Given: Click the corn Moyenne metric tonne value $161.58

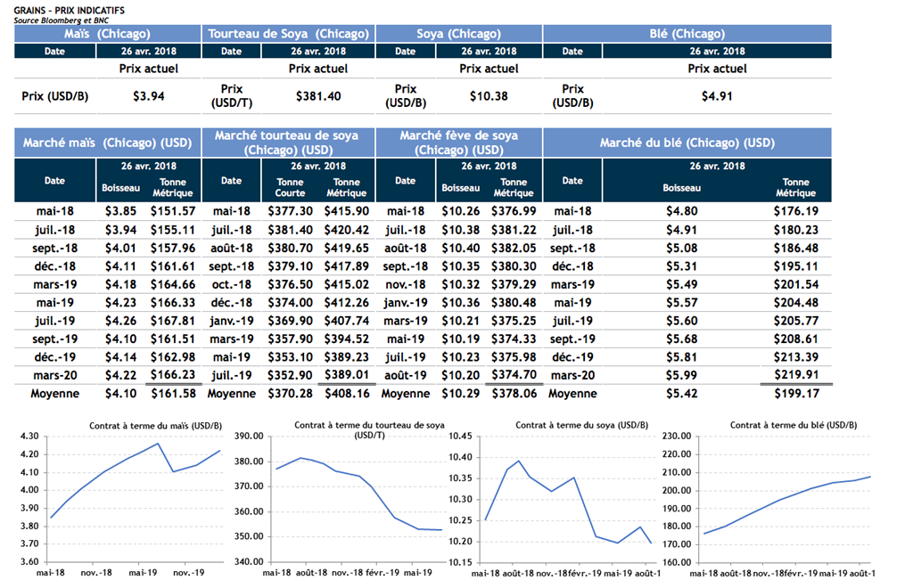Looking at the screenshot, I should click(173, 393).
